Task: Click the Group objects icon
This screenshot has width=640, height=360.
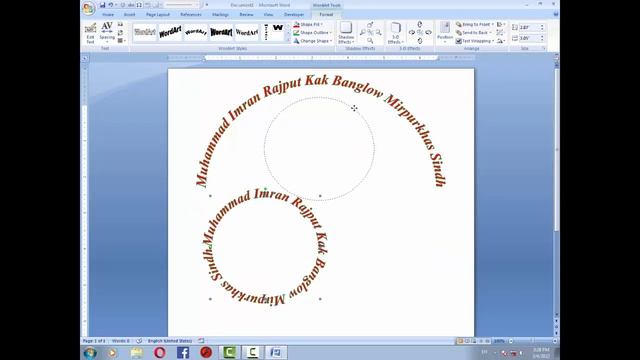Action: coord(500,33)
